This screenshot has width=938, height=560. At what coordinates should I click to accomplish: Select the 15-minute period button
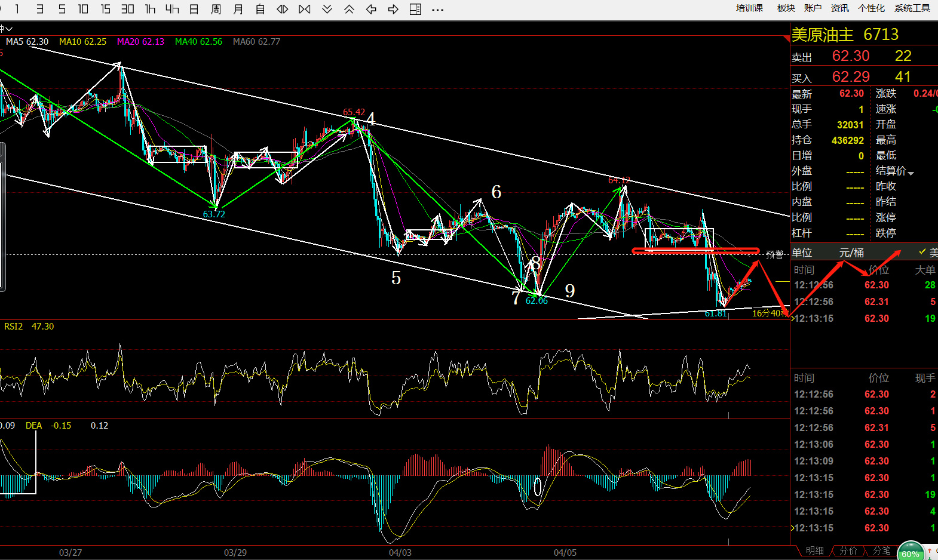pos(105,9)
